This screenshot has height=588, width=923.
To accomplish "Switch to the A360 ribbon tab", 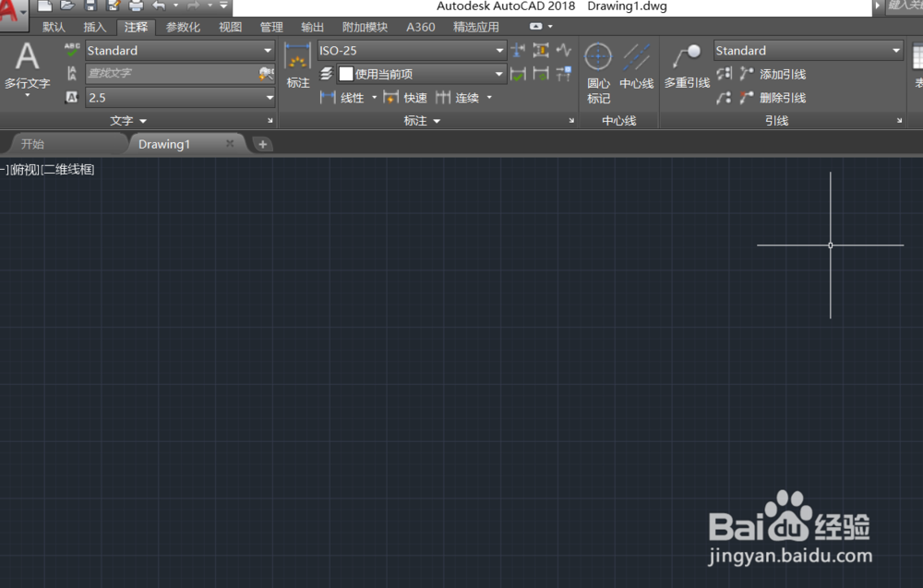I will 421,27.
